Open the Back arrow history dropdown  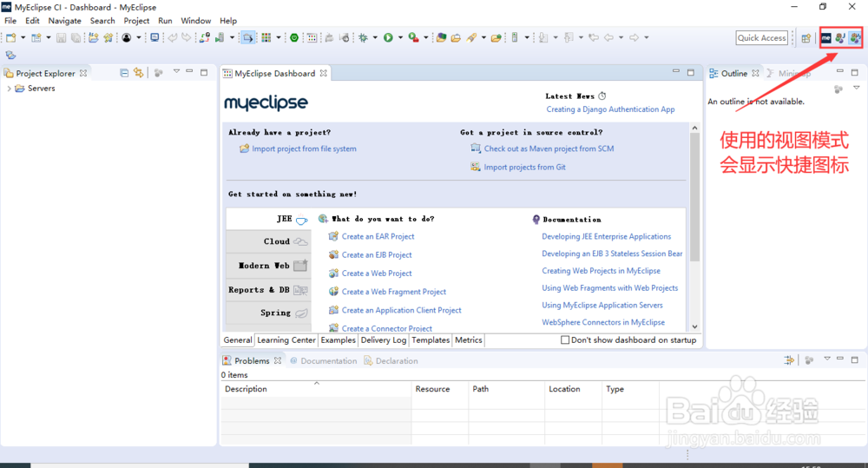pyautogui.click(x=621, y=37)
